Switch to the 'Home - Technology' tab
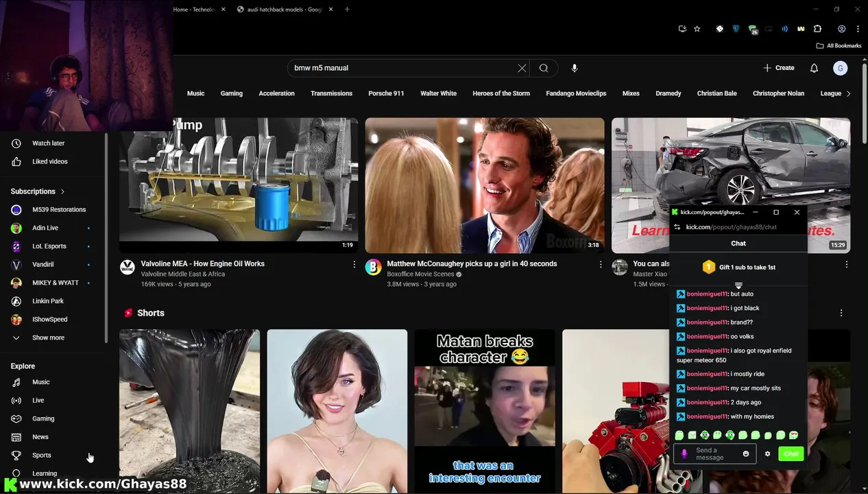This screenshot has height=494, width=868. 194,10
